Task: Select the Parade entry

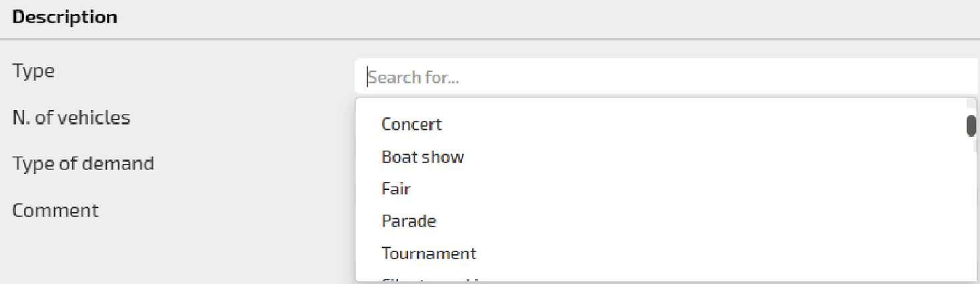Action: [409, 221]
